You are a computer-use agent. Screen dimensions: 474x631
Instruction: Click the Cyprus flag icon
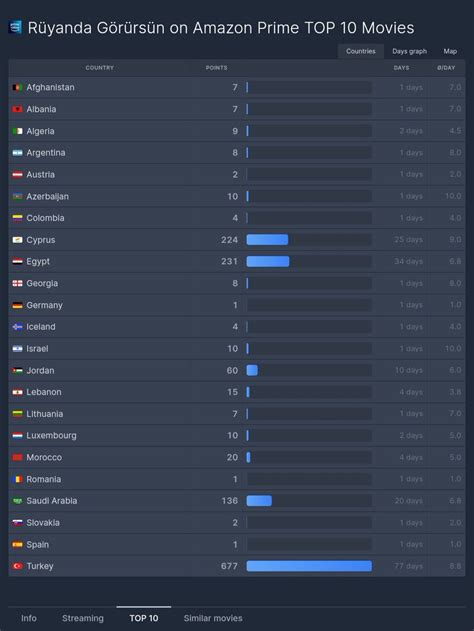17,240
